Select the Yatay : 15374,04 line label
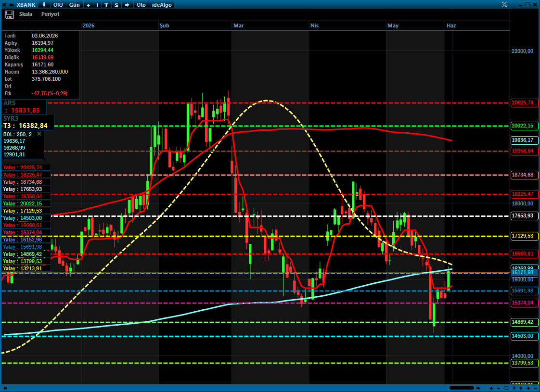Viewport: 540px width, 392px height. click(x=26, y=233)
